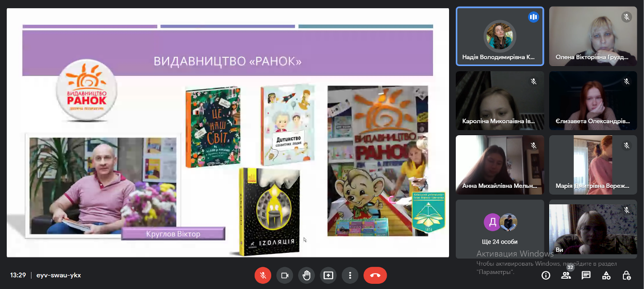
Task: Select Анна Михайлівна Мельн's video tile
Action: click(500, 165)
